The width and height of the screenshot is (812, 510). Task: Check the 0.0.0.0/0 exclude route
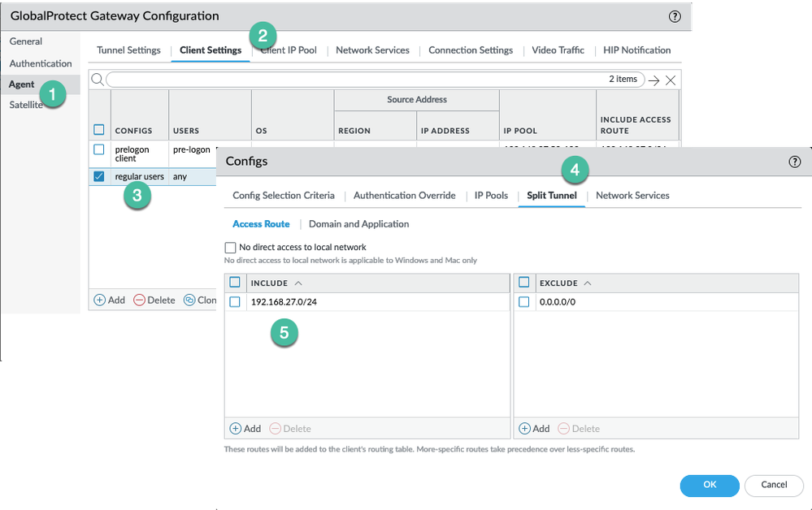point(524,302)
